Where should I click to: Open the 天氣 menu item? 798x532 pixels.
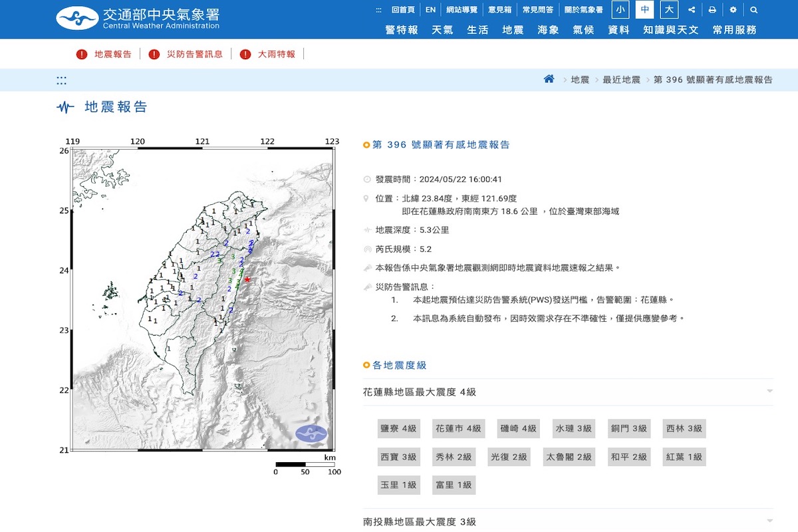(442, 30)
